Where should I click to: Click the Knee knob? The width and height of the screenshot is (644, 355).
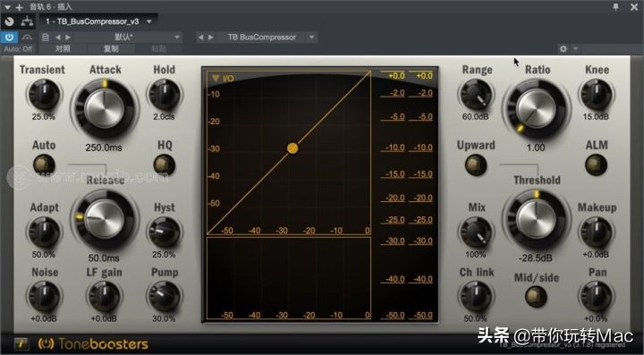click(x=596, y=94)
